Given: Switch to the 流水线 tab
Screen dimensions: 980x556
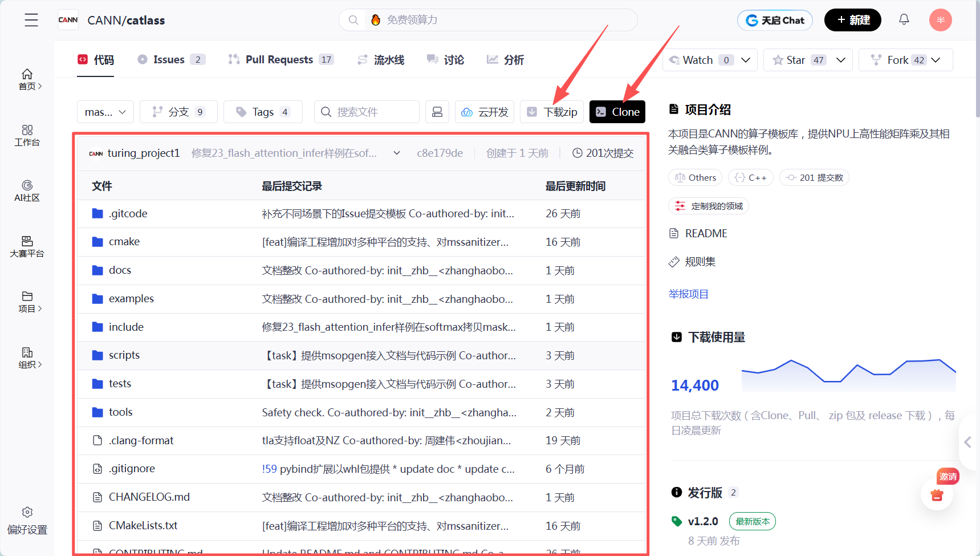Looking at the screenshot, I should 381,60.
